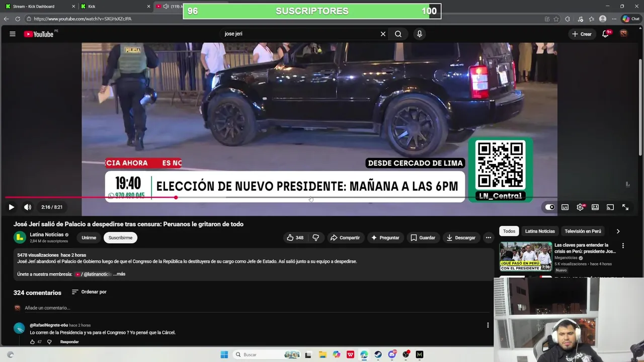Open the Windows Start menu

point(224,354)
